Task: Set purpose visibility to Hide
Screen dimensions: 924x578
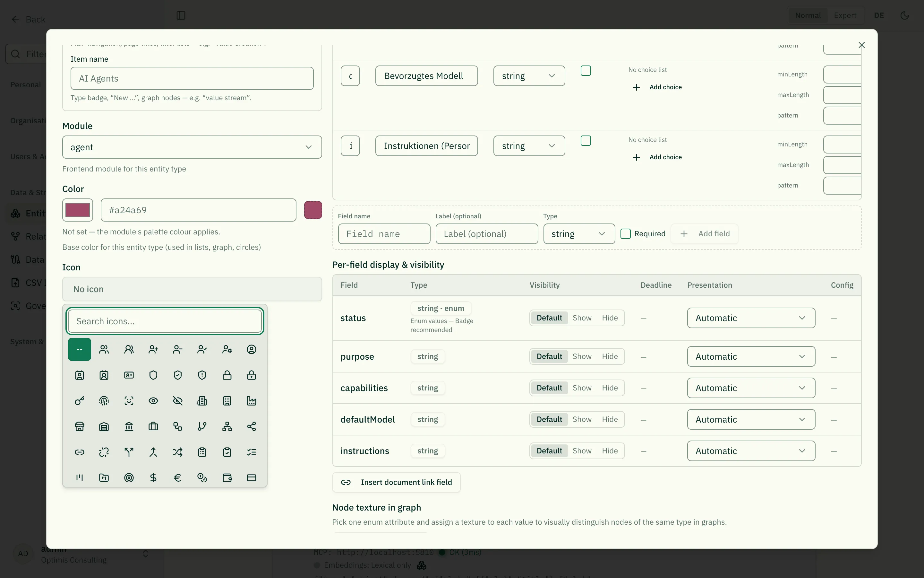Action: coord(609,356)
